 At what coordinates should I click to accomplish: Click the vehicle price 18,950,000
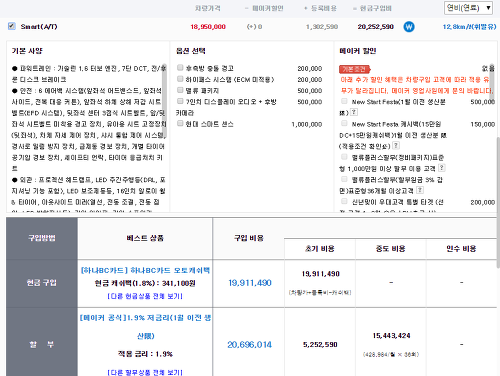tap(208, 27)
